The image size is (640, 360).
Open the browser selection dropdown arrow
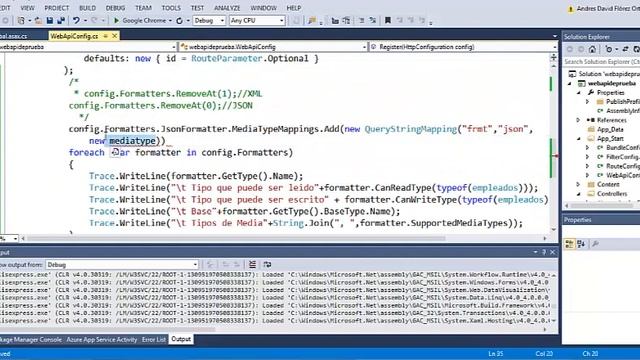[x=170, y=20]
